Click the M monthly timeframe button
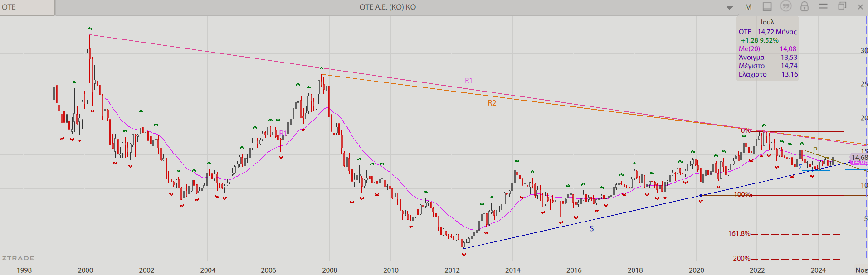868x275 pixels. 748,7
